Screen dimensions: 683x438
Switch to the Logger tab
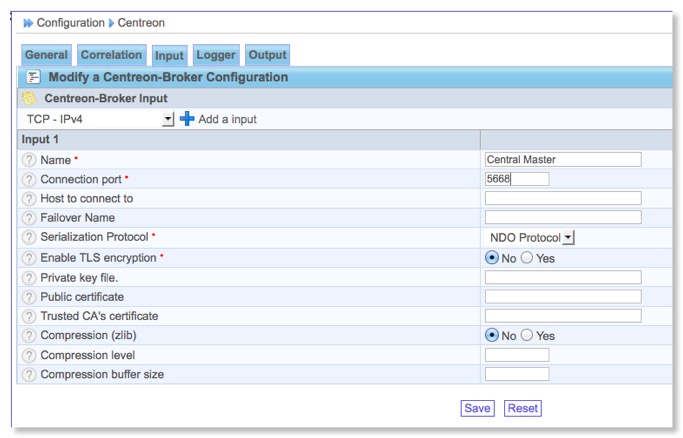click(215, 56)
